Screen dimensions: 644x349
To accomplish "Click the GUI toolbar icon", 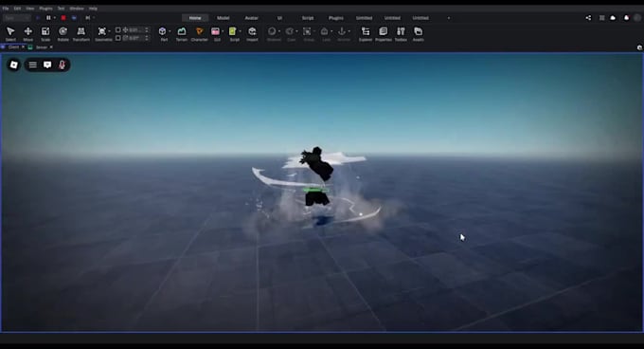I will click(215, 31).
